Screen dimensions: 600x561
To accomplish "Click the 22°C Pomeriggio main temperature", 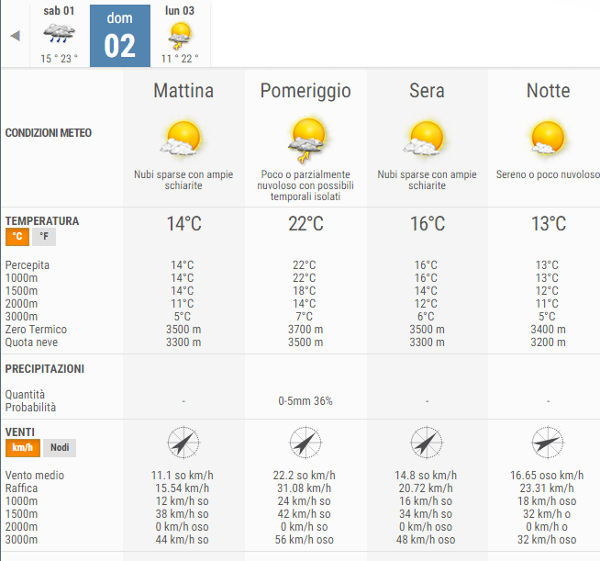I will point(306,224).
